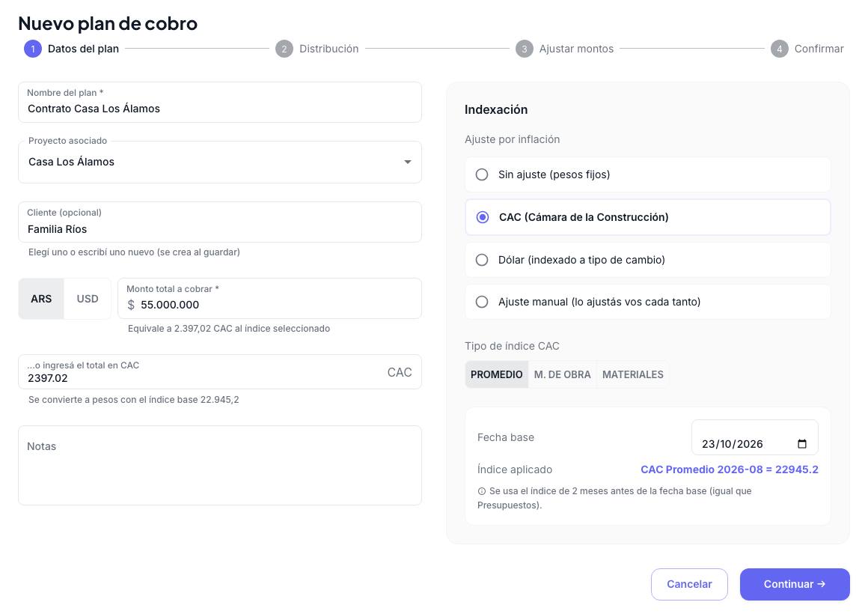Click the 'Tipo de índice CAC' label

pos(512,347)
